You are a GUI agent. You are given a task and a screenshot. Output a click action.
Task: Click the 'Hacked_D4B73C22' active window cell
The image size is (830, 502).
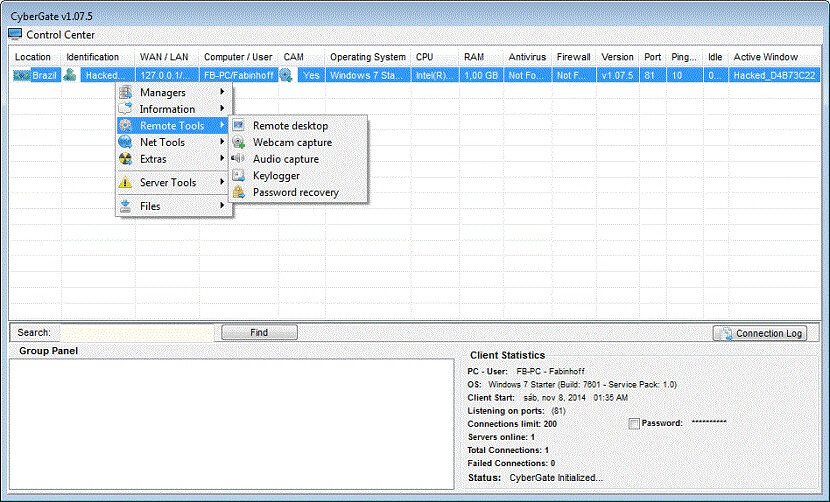(774, 75)
